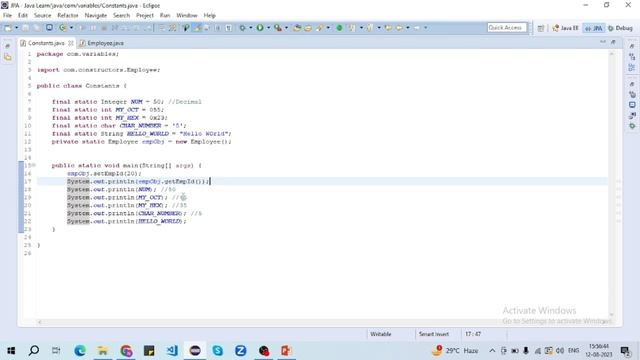
Task: Click the Open Task icon next to Open Type
Action: [308, 28]
